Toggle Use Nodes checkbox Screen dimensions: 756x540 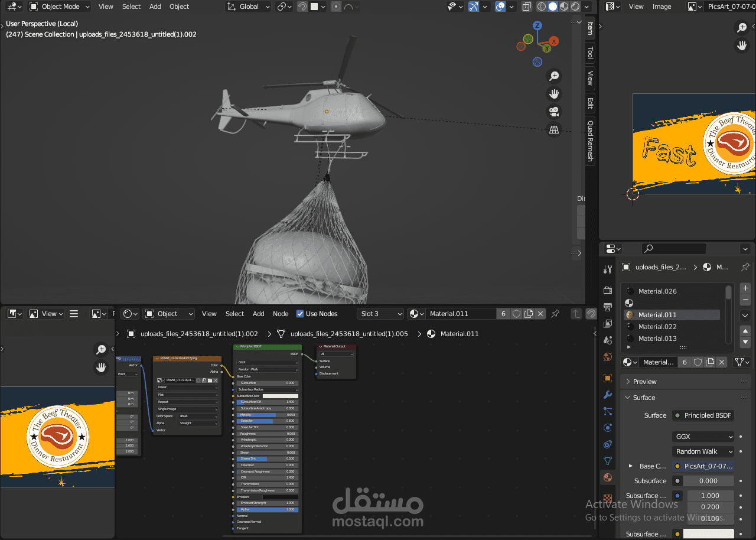[x=300, y=314]
